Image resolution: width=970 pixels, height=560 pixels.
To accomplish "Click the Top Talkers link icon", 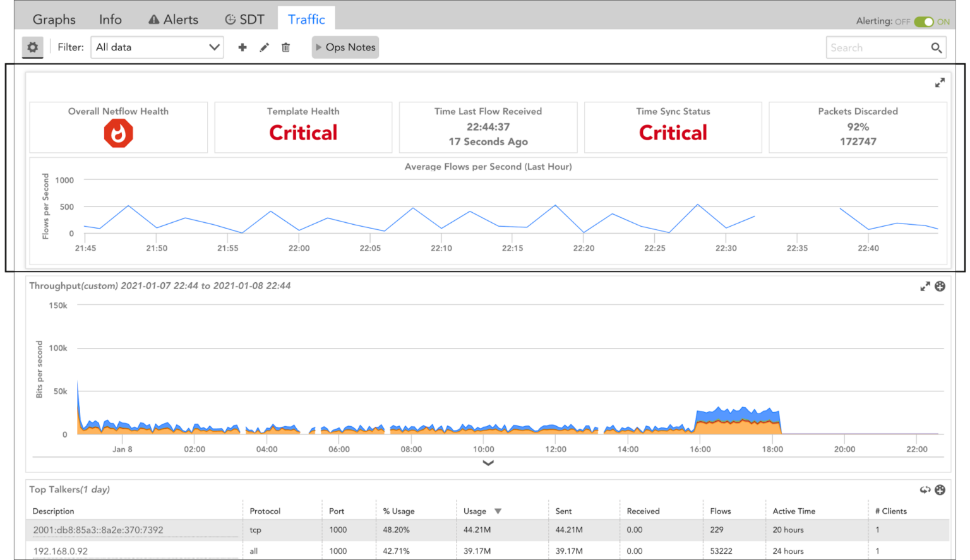I will click(925, 490).
